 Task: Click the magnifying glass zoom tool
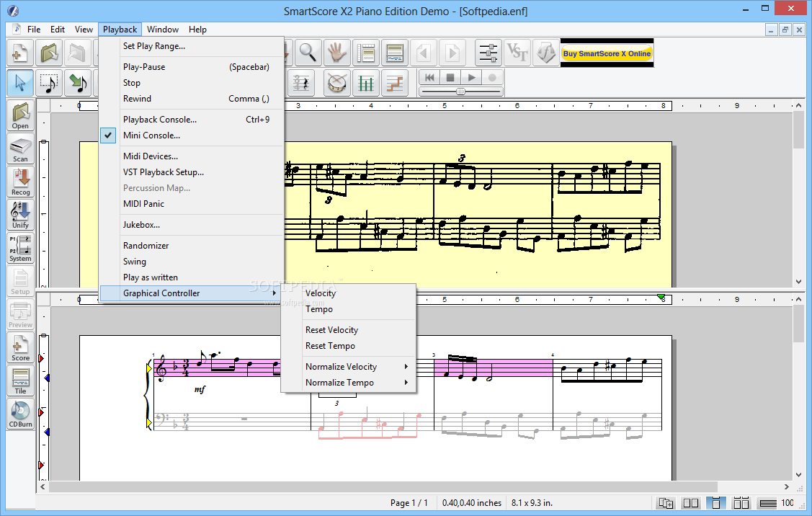coord(308,53)
